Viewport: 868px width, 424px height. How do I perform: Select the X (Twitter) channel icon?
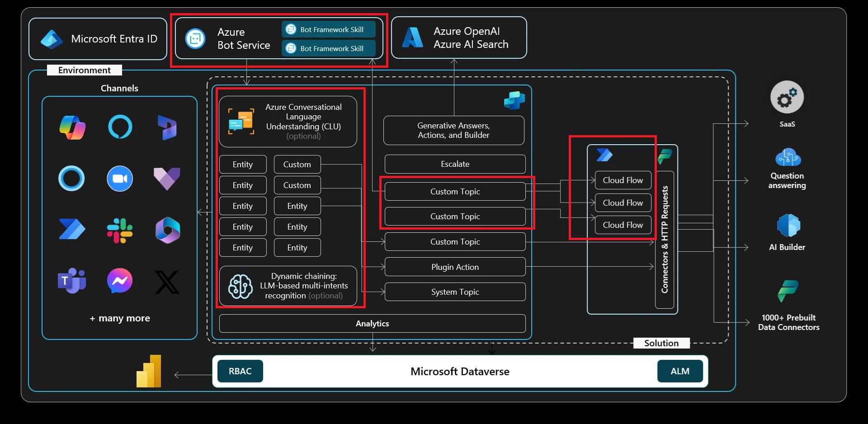coord(167,282)
